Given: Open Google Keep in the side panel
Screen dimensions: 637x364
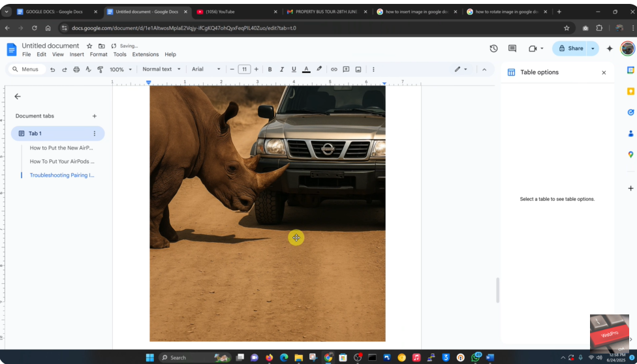Looking at the screenshot, I should [630, 91].
